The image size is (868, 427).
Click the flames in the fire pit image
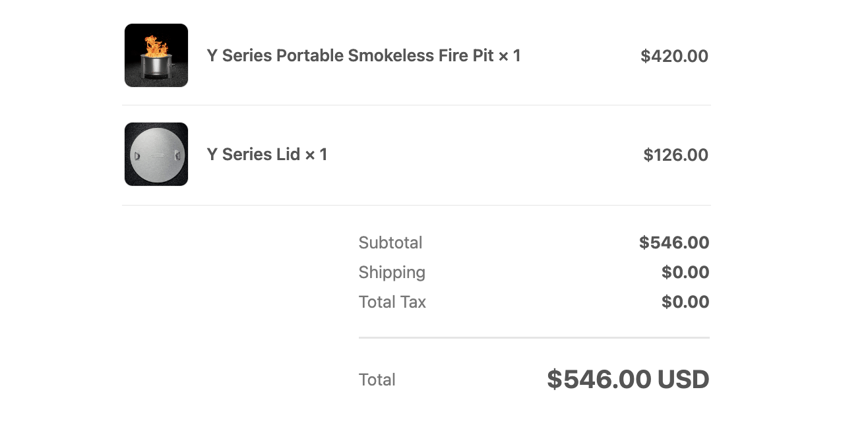click(156, 46)
